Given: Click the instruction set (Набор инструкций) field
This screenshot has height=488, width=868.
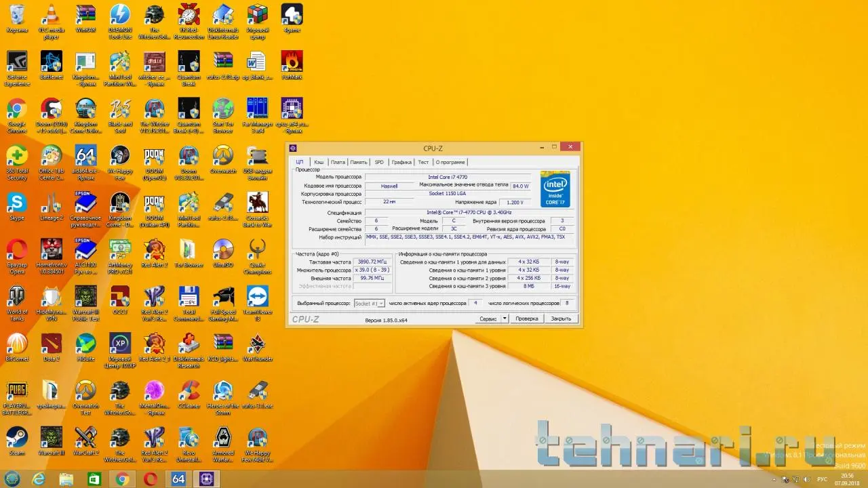Looking at the screenshot, I should (469, 237).
